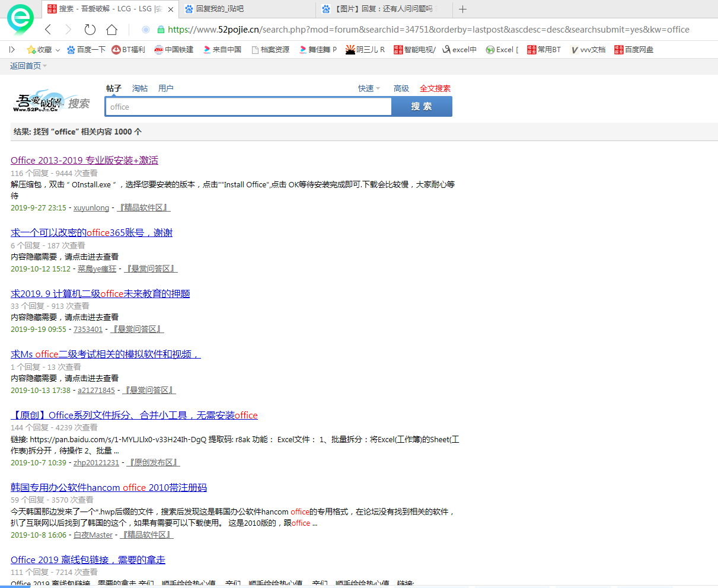
Task: Open the 舞佳舞 bookmark
Action: [318, 50]
